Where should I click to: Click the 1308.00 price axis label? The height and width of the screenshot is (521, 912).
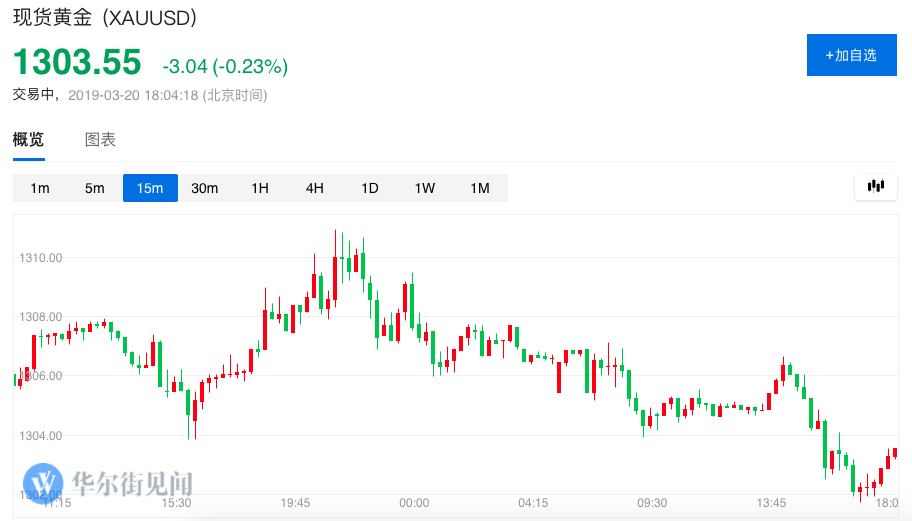coord(41,317)
